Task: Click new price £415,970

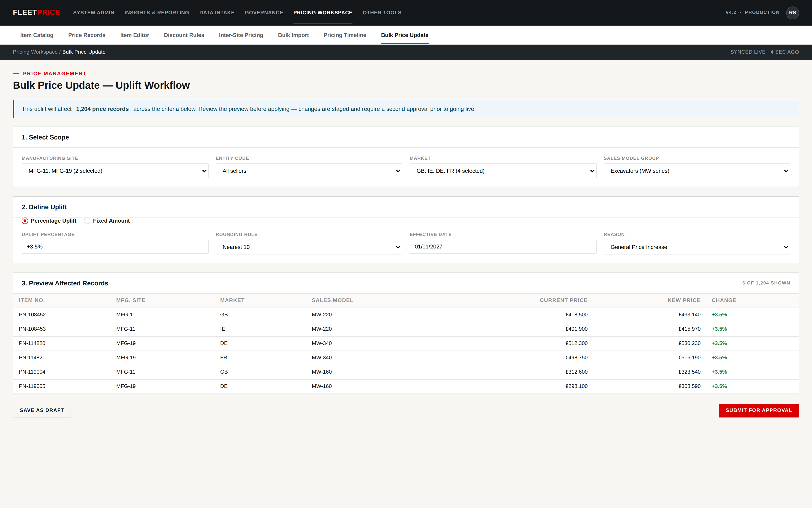Action: tap(689, 329)
